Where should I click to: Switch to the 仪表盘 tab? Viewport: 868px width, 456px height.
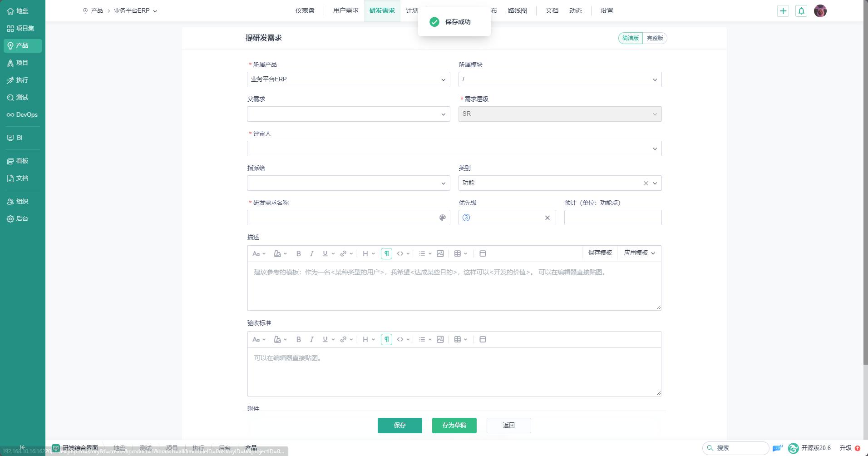(305, 11)
